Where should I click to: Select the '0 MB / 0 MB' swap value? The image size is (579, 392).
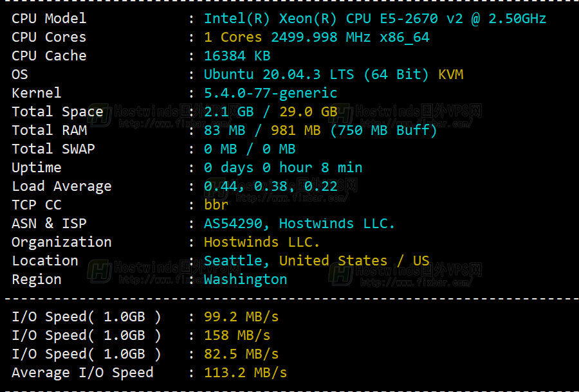tap(250, 149)
